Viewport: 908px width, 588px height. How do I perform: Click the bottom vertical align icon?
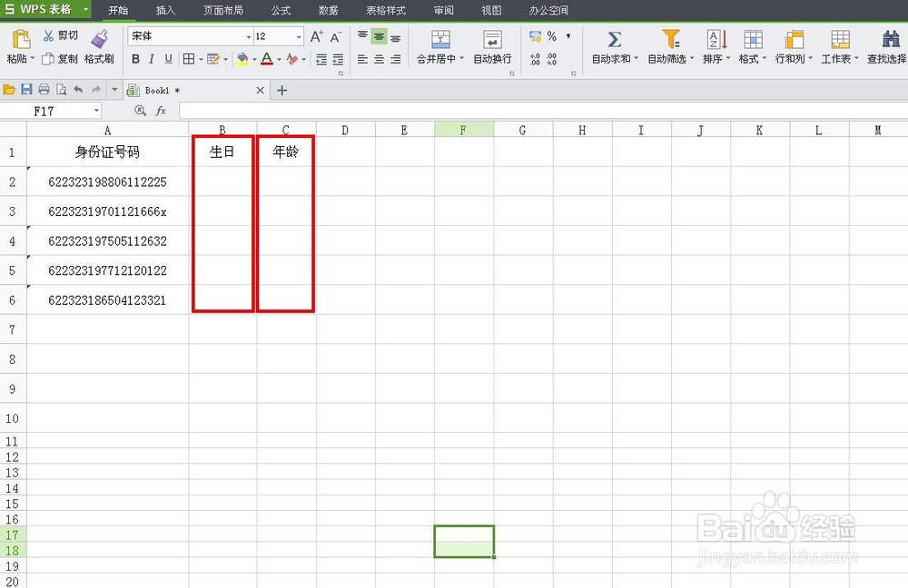396,37
